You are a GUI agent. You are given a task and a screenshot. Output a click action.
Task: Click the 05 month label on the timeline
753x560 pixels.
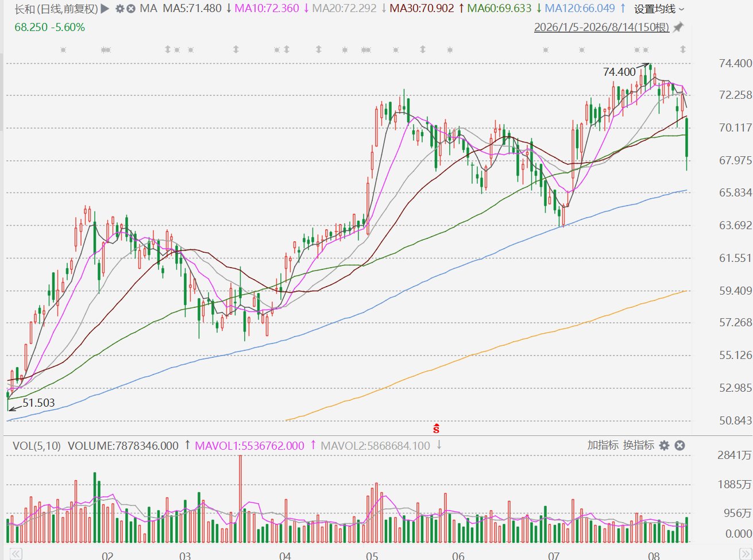click(x=372, y=555)
